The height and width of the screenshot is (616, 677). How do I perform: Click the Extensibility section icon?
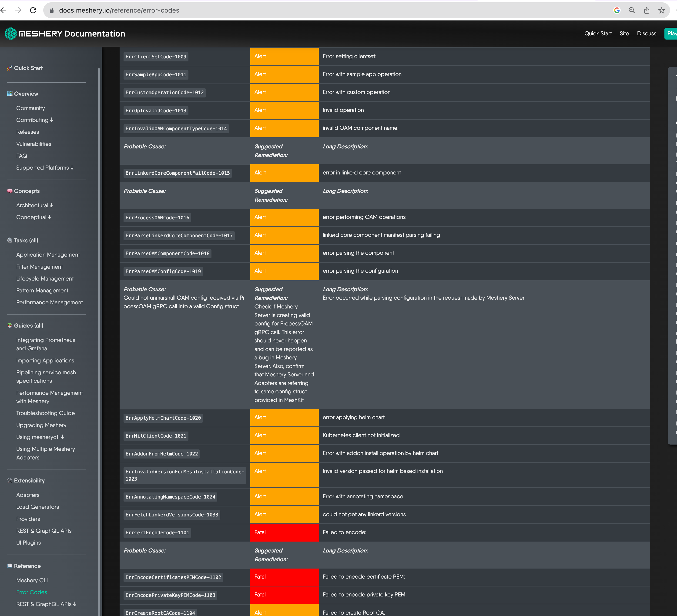9,481
